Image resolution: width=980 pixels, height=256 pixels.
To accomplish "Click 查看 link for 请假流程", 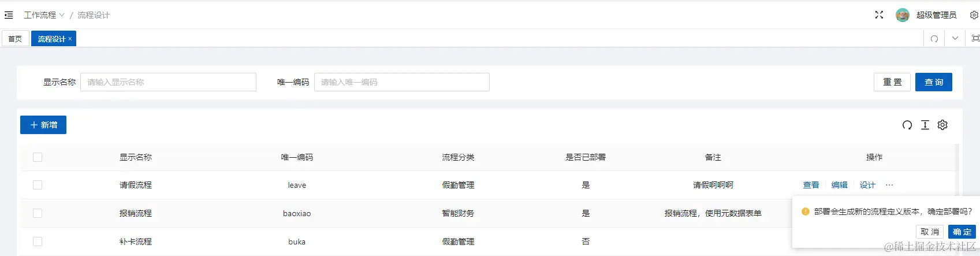I will coord(811,185).
